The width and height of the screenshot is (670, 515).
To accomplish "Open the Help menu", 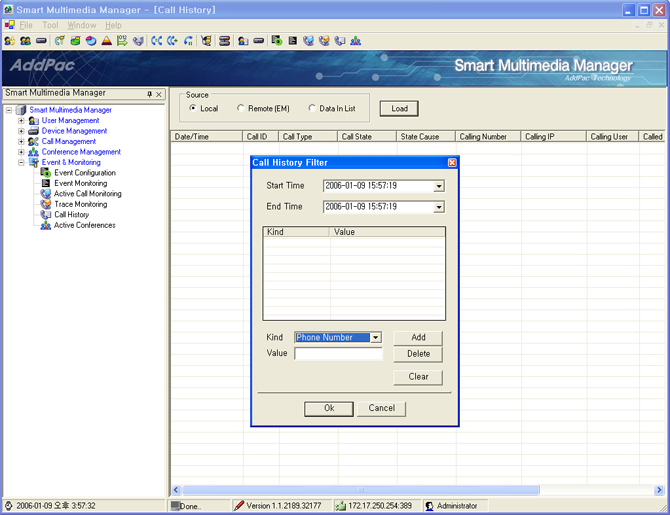I will pyautogui.click(x=113, y=25).
